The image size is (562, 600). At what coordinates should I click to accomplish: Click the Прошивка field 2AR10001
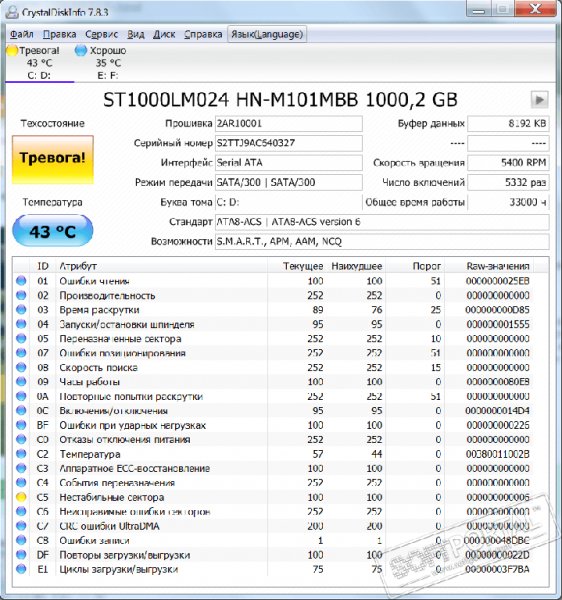pos(288,124)
